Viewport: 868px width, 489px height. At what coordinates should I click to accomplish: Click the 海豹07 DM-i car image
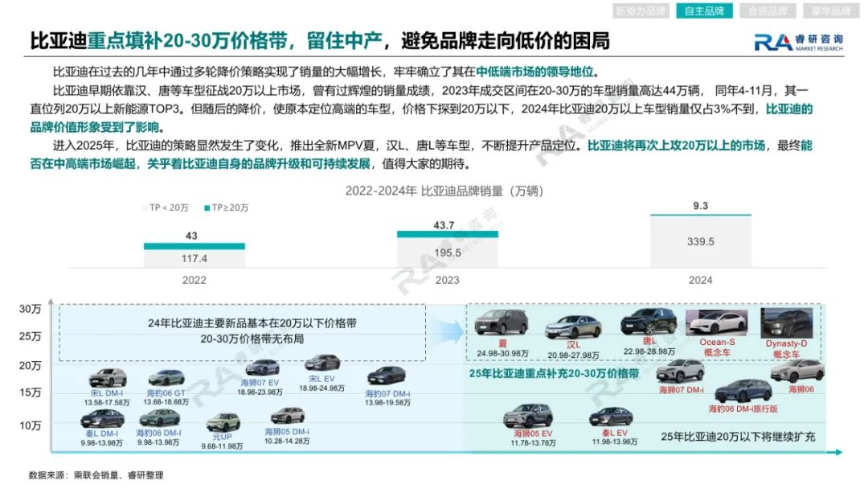387,376
